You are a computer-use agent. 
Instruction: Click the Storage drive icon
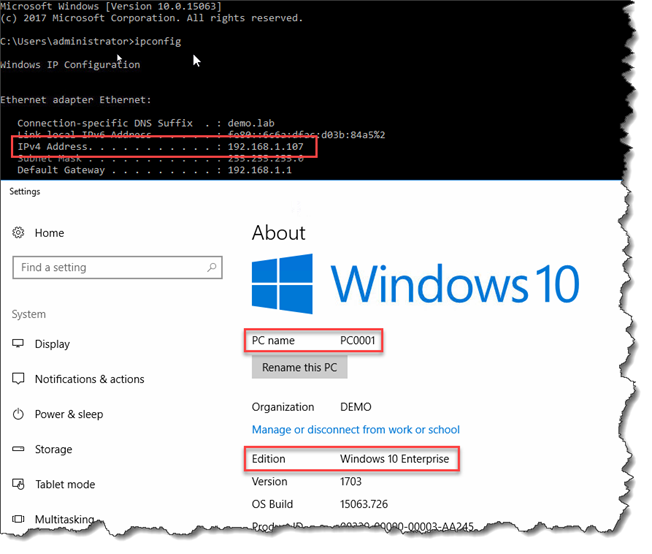tap(18, 449)
